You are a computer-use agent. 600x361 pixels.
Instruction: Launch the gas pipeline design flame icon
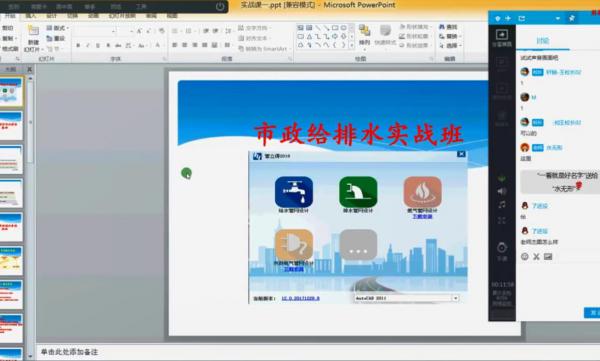pos(422,192)
